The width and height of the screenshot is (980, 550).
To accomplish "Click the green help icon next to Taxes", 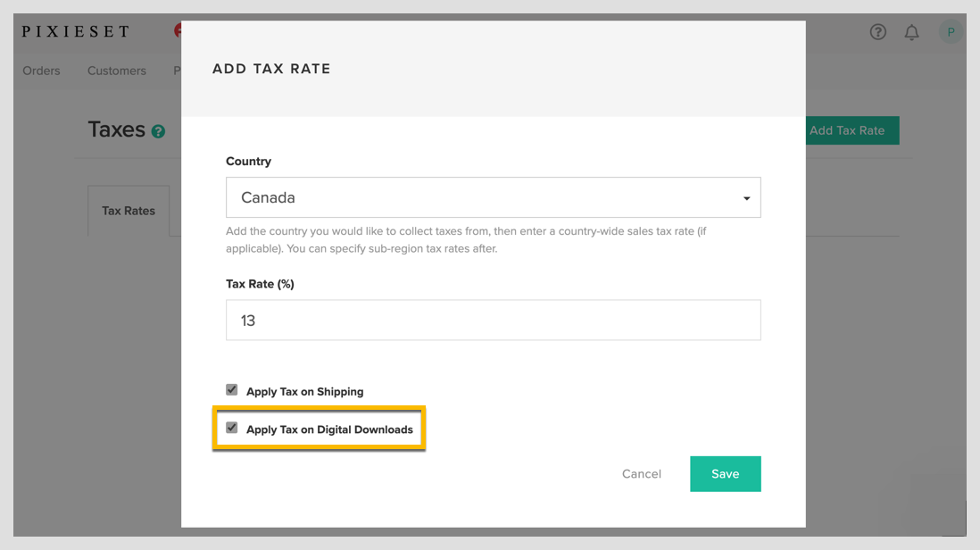I will click(x=158, y=131).
